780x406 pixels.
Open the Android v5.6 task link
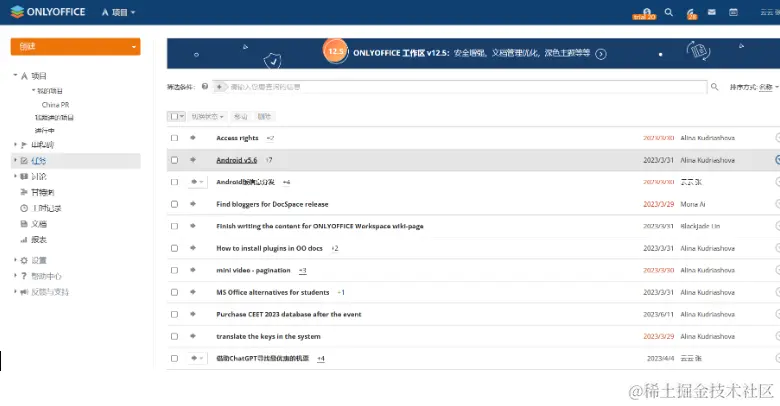click(x=237, y=160)
